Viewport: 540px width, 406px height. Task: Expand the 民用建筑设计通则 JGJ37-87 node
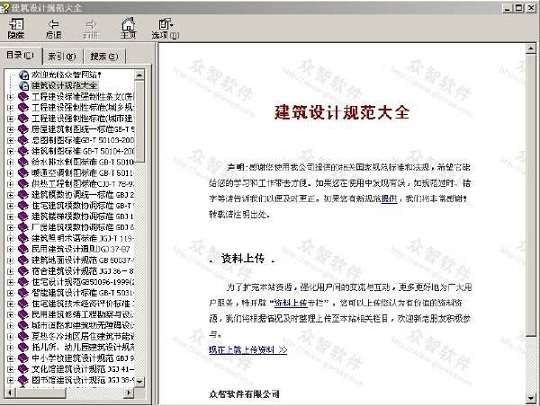10,249
